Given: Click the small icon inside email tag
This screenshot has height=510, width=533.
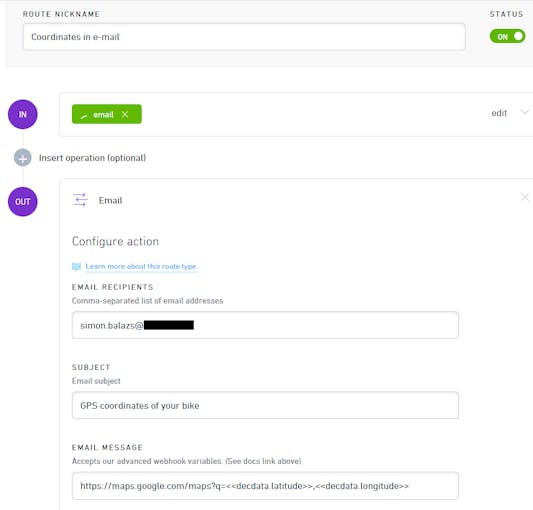Looking at the screenshot, I should (x=84, y=116).
